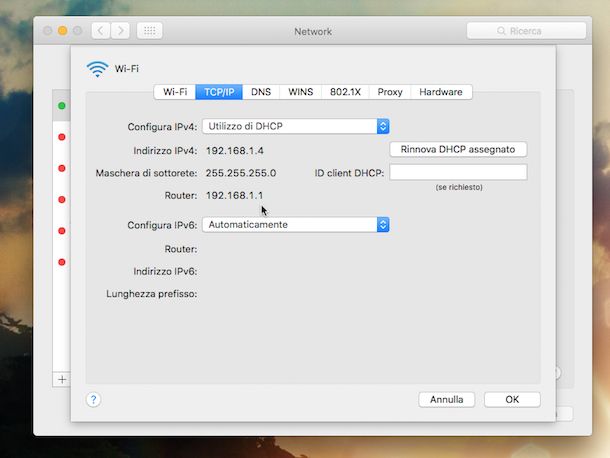Open the WINS tab
The height and width of the screenshot is (458, 610).
point(300,92)
